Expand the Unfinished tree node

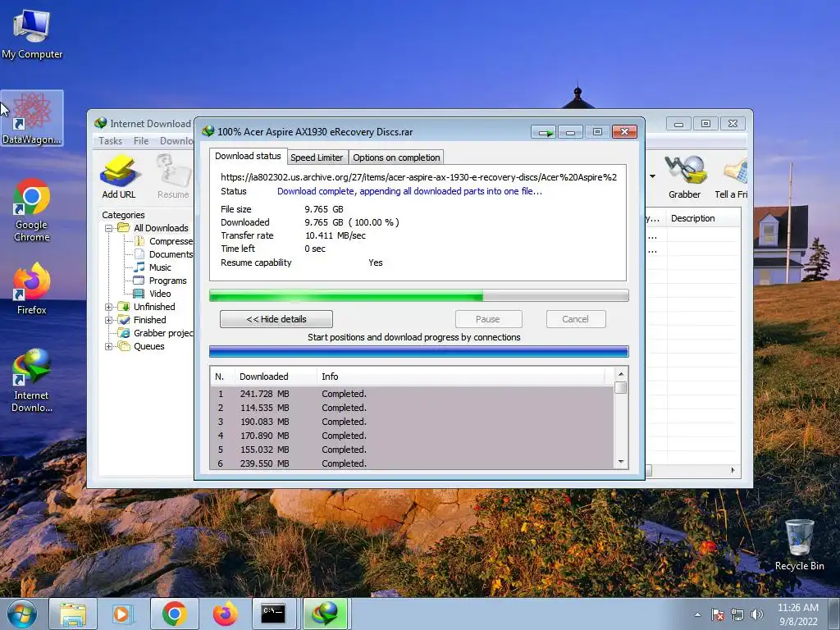[x=109, y=307]
